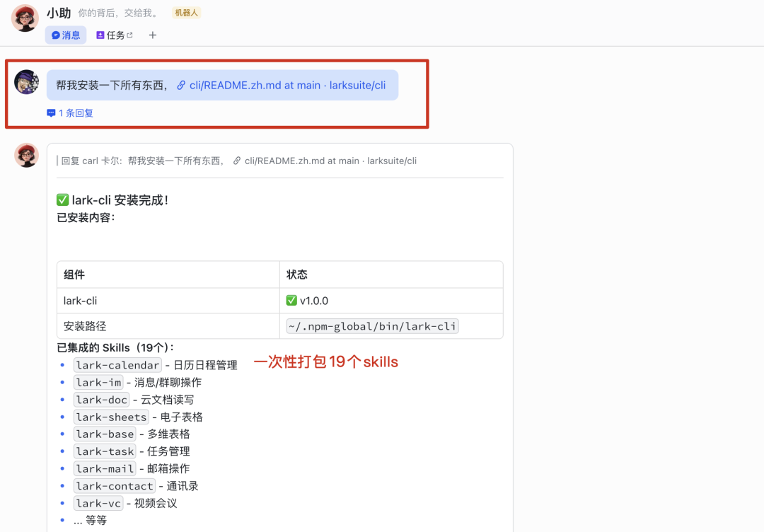Click the chat bubble icon inside the 消息 tab

click(x=55, y=35)
